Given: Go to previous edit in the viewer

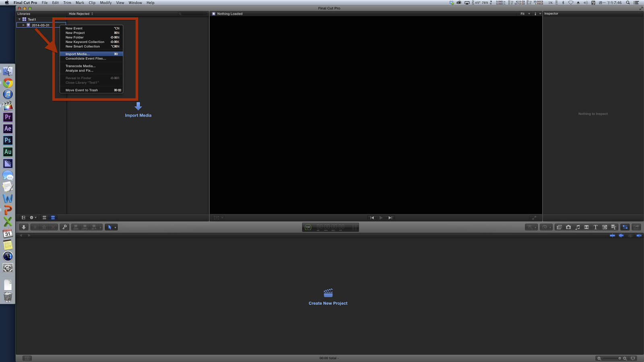Looking at the screenshot, I should click(372, 218).
